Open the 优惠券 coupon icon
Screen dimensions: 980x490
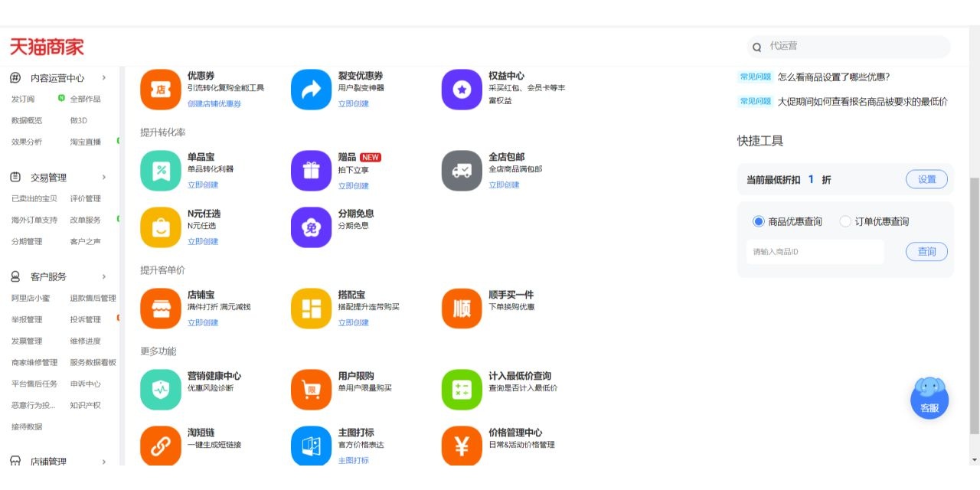coord(161,90)
